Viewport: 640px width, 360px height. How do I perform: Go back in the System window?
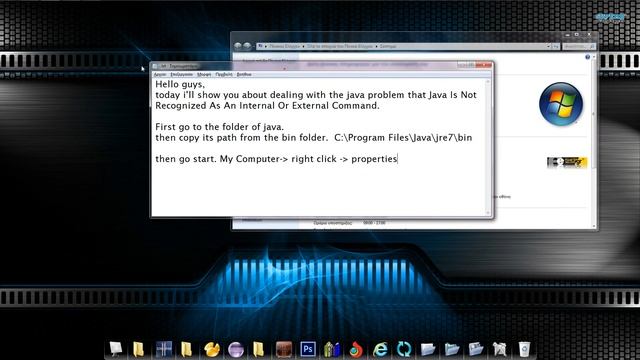[x=238, y=46]
